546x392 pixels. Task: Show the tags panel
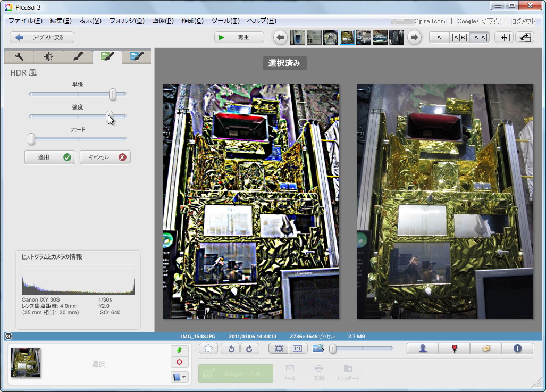(x=485, y=348)
